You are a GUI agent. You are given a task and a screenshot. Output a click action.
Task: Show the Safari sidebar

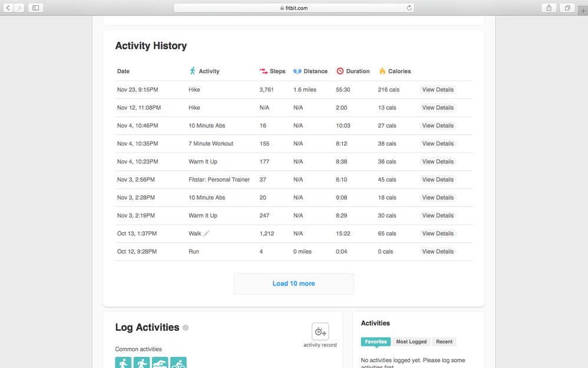point(35,8)
